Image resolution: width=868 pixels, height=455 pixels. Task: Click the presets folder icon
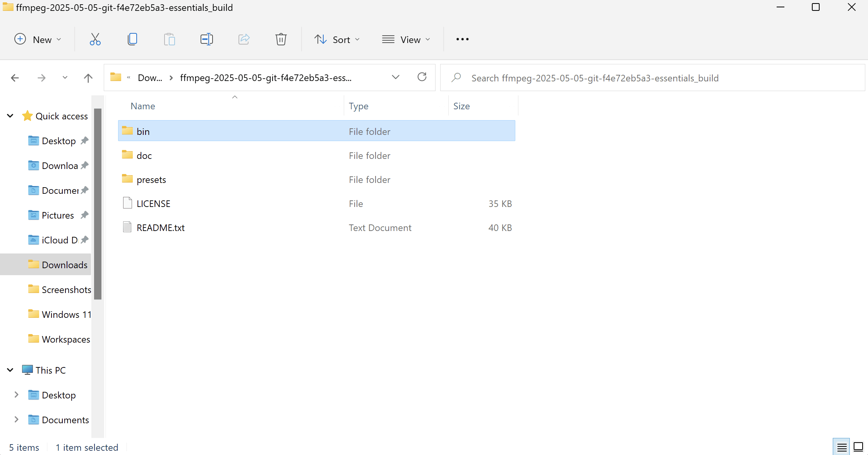click(127, 179)
